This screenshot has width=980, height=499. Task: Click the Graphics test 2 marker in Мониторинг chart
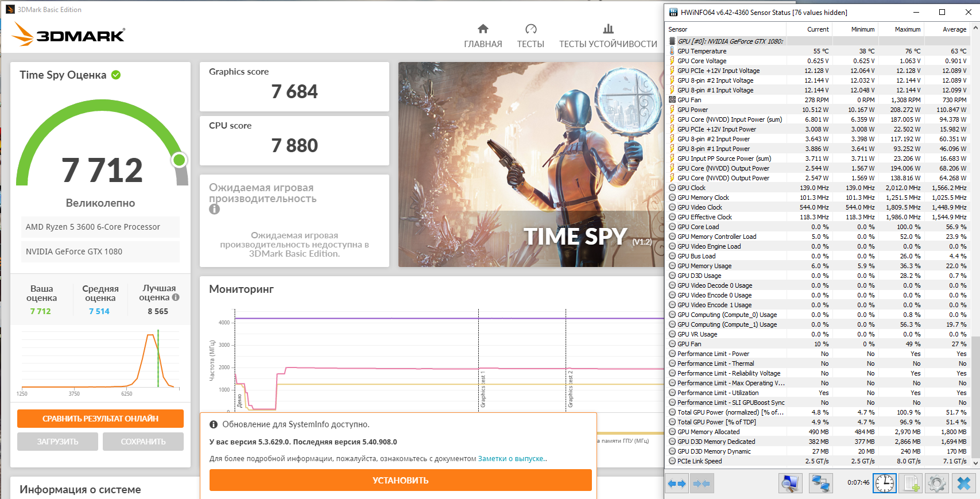[570, 388]
